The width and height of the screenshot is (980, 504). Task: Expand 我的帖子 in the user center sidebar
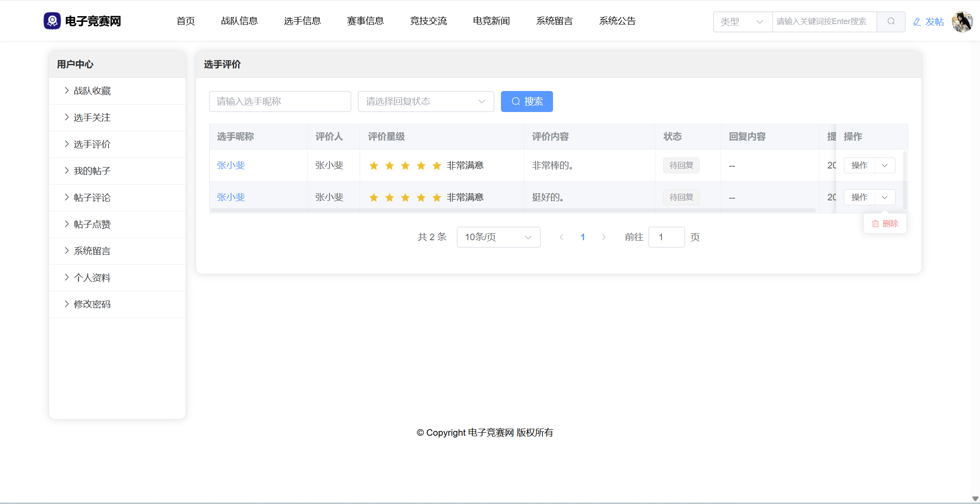[92, 171]
